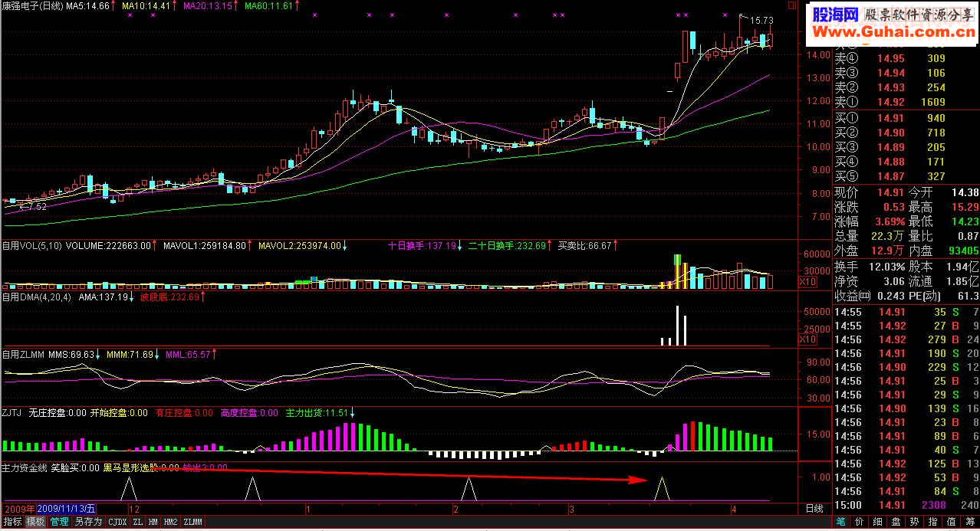This screenshot has height=531, width=980.
Task: Click the tallest white bar in DMA panel
Action: [x=677, y=326]
